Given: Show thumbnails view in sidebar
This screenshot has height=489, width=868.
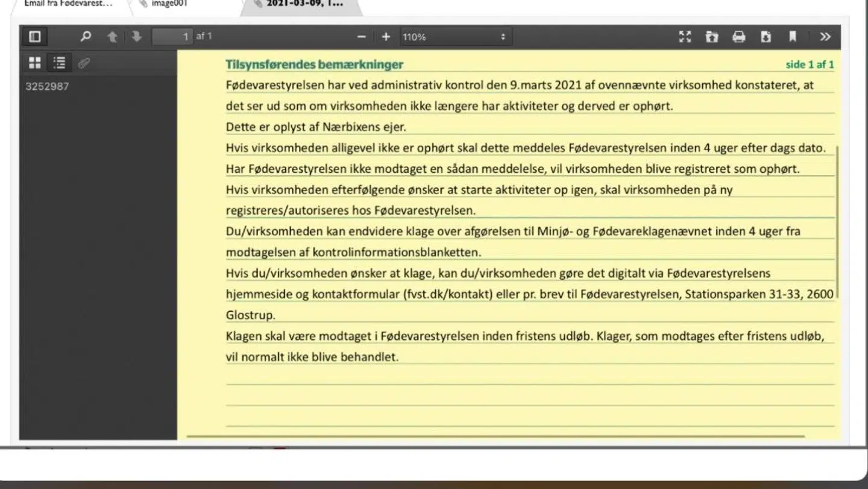Looking at the screenshot, I should [x=35, y=63].
